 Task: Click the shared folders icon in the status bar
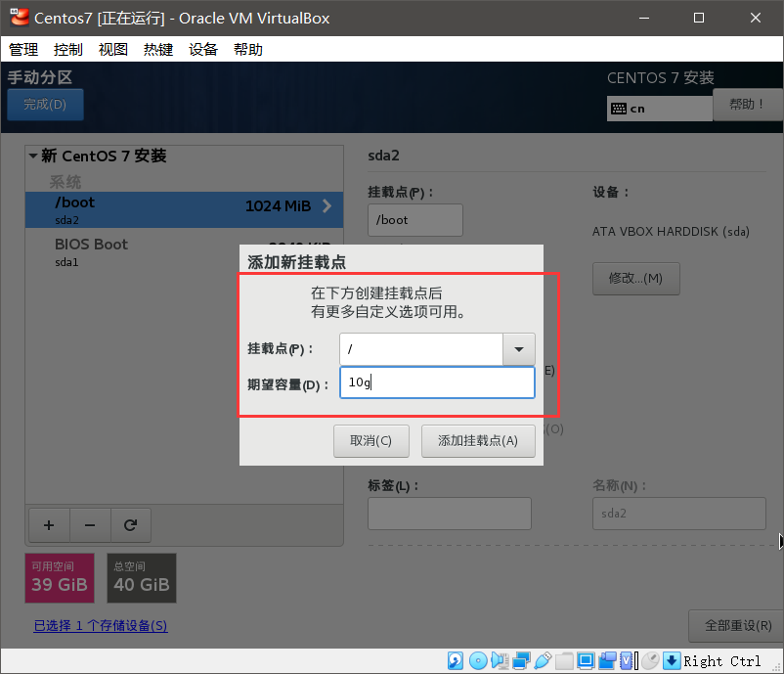[564, 660]
